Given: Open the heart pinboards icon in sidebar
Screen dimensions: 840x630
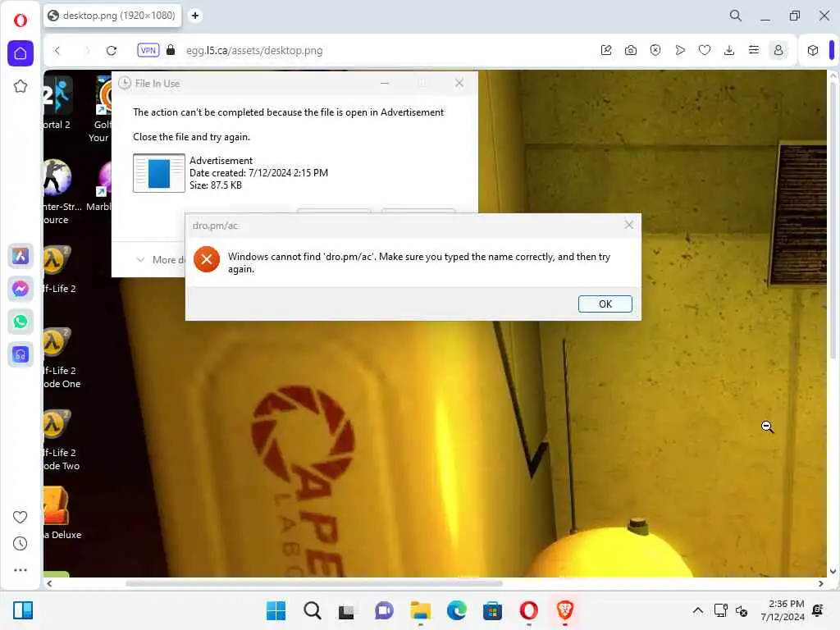Looking at the screenshot, I should pyautogui.click(x=20, y=517).
